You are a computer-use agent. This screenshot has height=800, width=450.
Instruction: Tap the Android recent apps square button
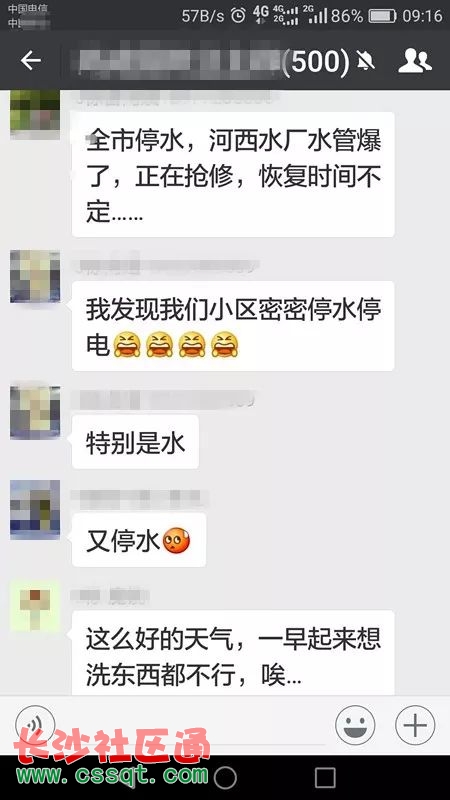pyautogui.click(x=325, y=778)
